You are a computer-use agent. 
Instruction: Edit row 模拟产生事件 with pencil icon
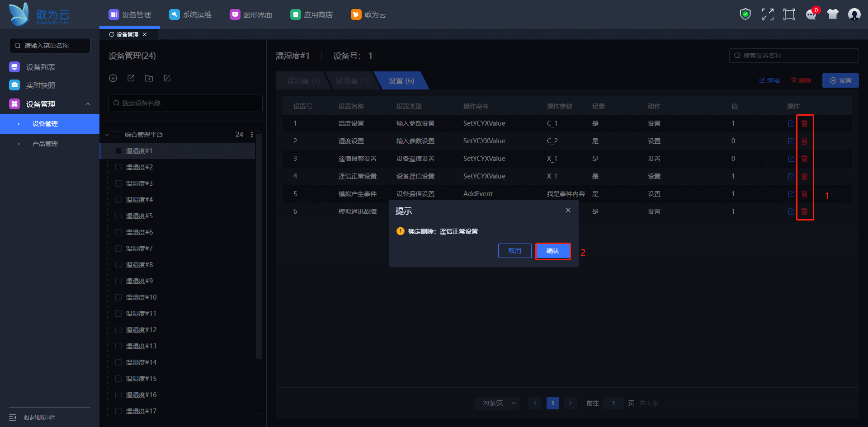[791, 194]
